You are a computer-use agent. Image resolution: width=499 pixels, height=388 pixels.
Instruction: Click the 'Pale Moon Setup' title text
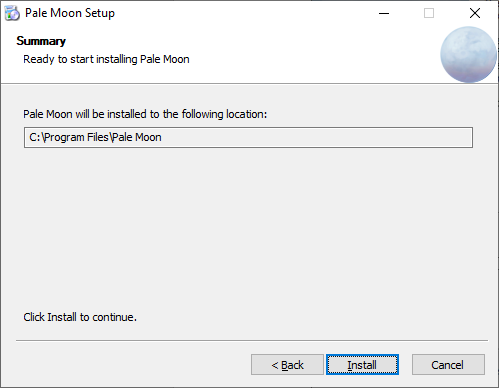tap(70, 13)
